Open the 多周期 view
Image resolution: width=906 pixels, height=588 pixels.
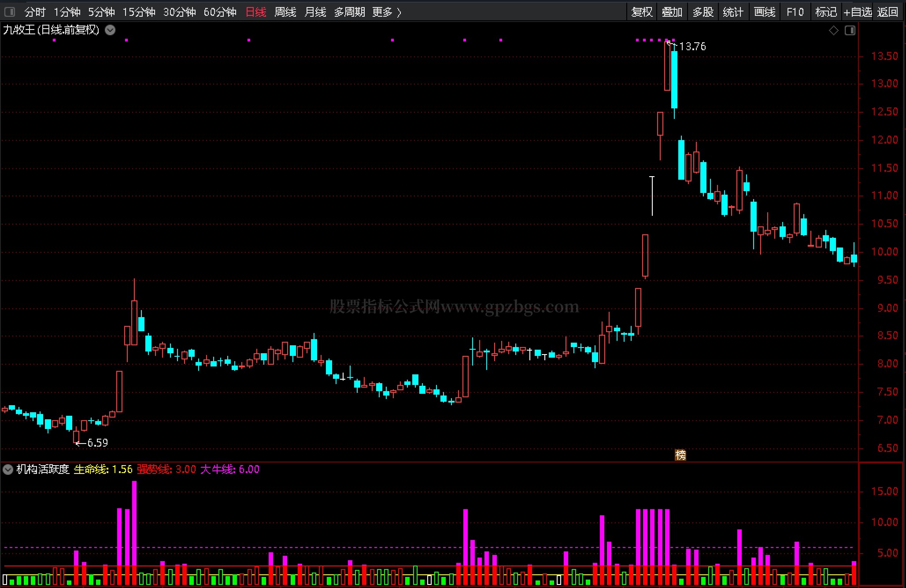[x=349, y=12]
